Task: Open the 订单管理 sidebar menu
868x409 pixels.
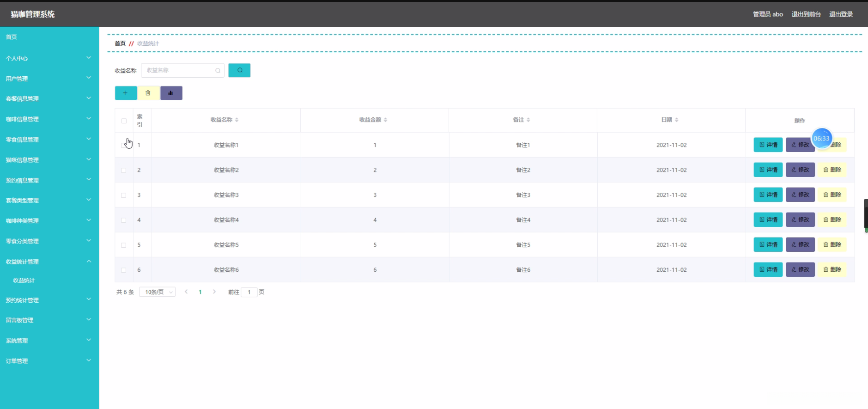Action: (x=49, y=361)
